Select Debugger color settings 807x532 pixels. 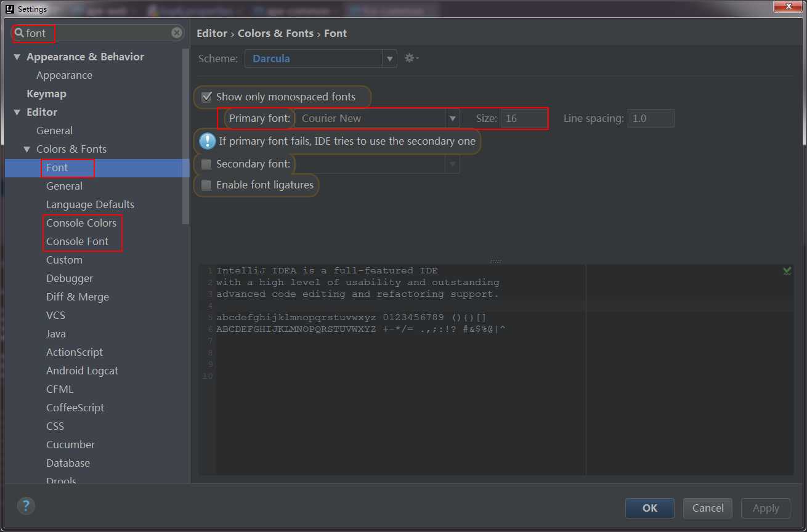[x=70, y=278]
